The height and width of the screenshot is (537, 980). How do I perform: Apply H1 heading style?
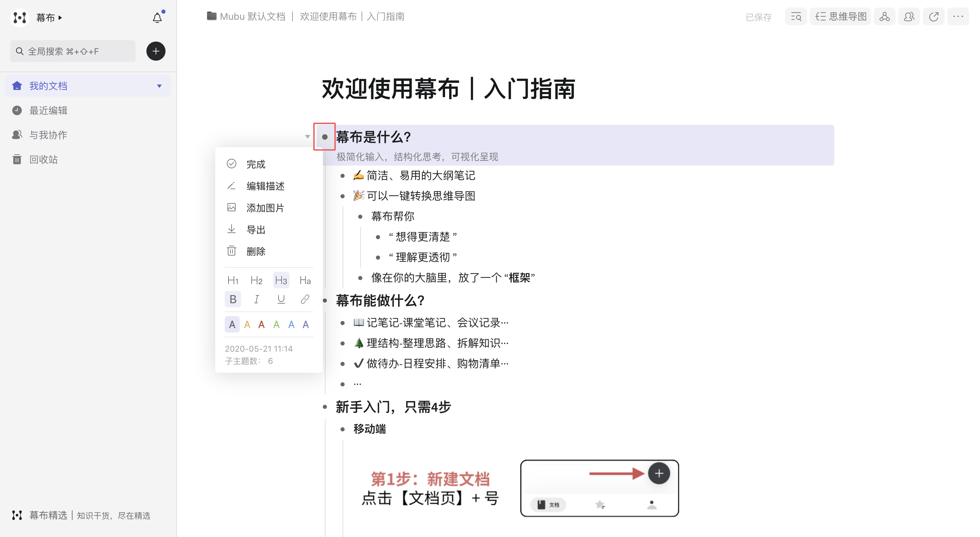click(233, 280)
